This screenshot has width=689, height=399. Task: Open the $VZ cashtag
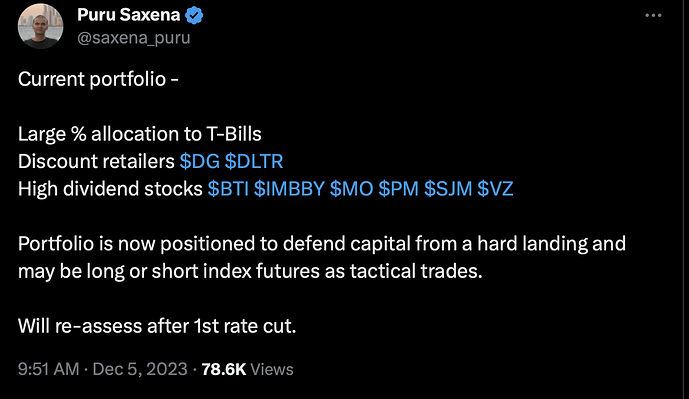[x=495, y=189]
